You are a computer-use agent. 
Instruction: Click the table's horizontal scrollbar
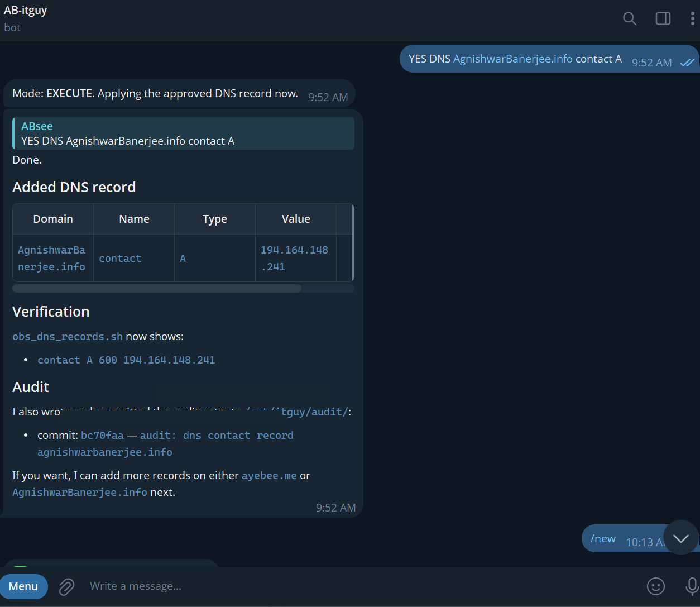[157, 289]
